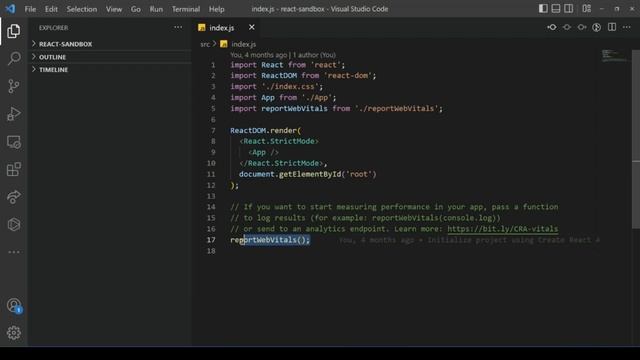Toggle file blame commit icon in editor toolbar

(552, 27)
